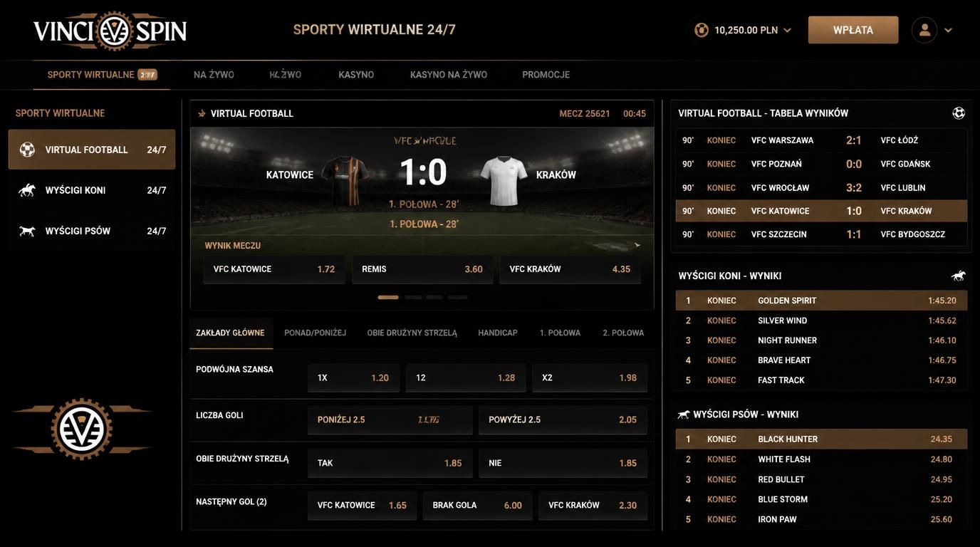
Task: Open the user profile avatar
Action: coord(924,30)
